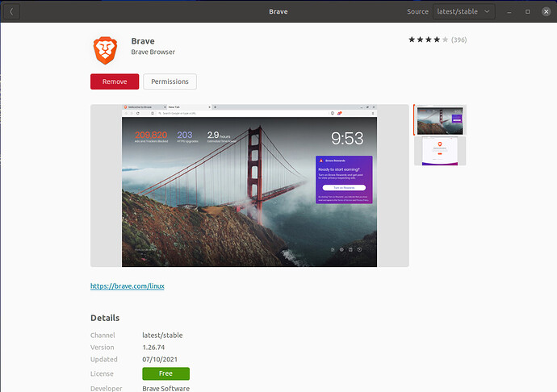Click the Details heading
This screenshot has height=392, width=557.
coord(105,318)
